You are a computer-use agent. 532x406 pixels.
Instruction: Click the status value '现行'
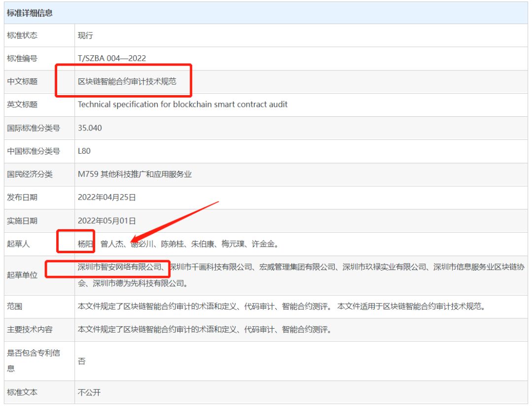pyautogui.click(x=85, y=35)
